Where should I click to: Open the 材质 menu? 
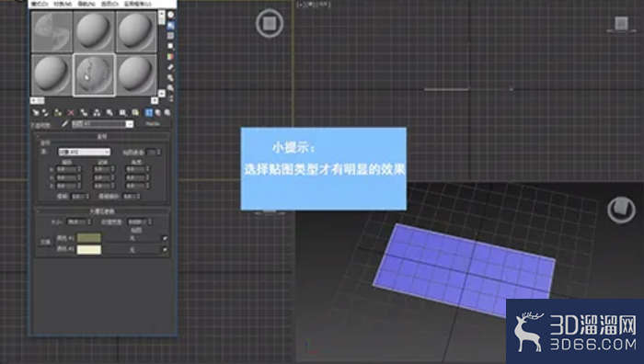coord(63,4)
